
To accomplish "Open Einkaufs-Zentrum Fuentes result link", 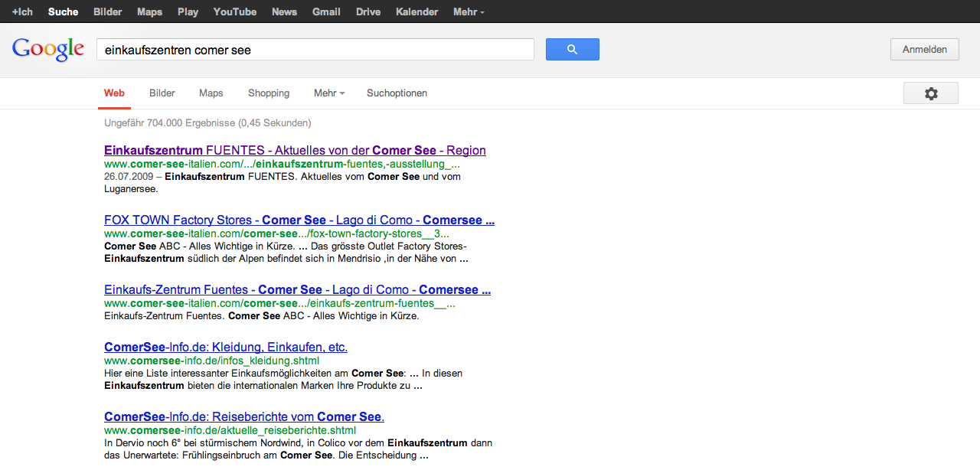I will 297,290.
